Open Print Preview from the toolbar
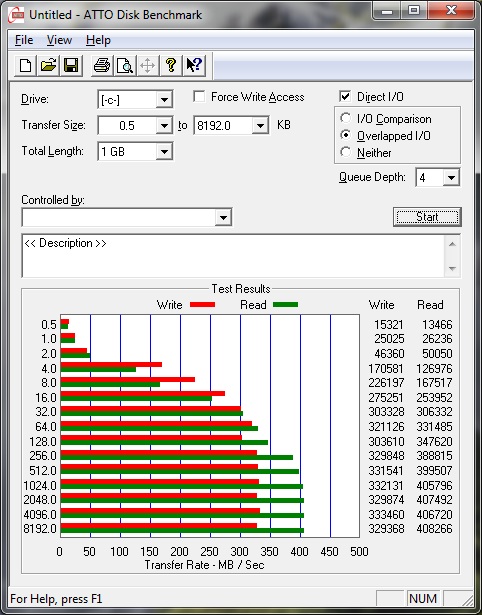Viewport: 482px width, 615px height. tap(125, 65)
